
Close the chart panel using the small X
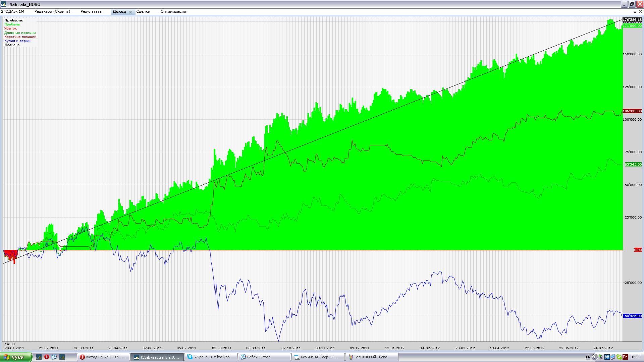(640, 12)
